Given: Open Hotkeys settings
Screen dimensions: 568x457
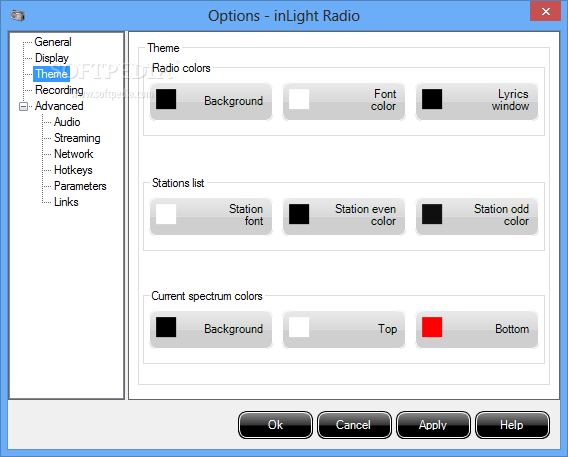Looking at the screenshot, I should click(x=73, y=170).
